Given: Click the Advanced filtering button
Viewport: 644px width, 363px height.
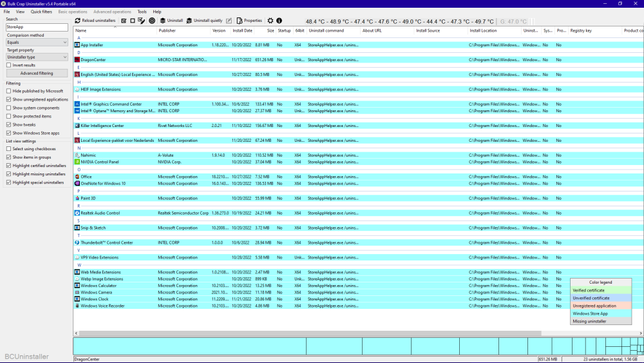Looking at the screenshot, I should click(x=37, y=74).
